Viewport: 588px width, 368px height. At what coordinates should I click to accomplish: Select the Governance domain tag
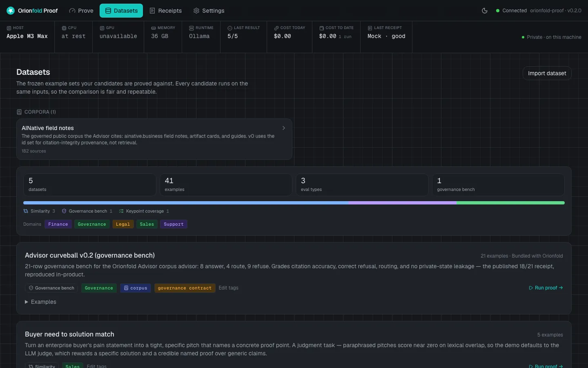(92, 224)
